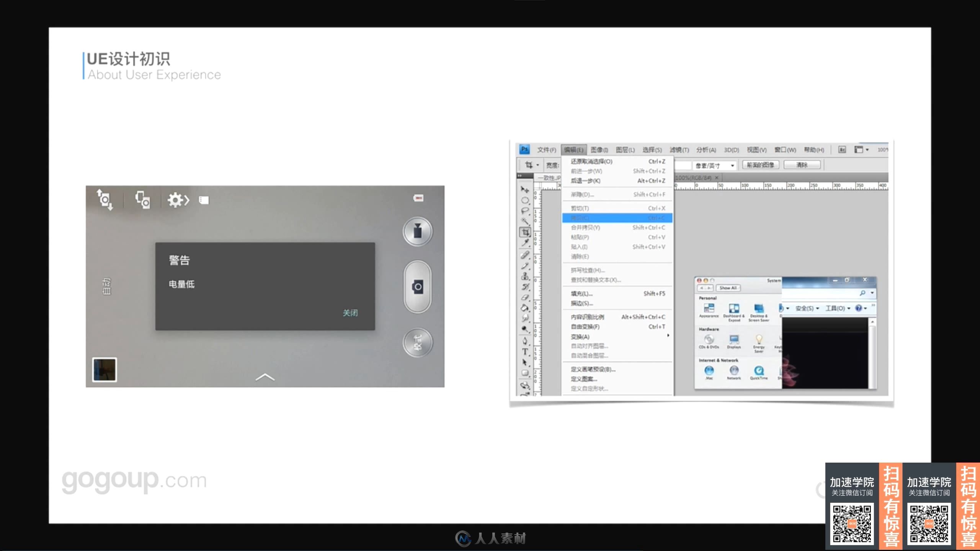Choose 还原取消选择(O) in Edit menu
The image size is (980, 551).
pyautogui.click(x=617, y=161)
